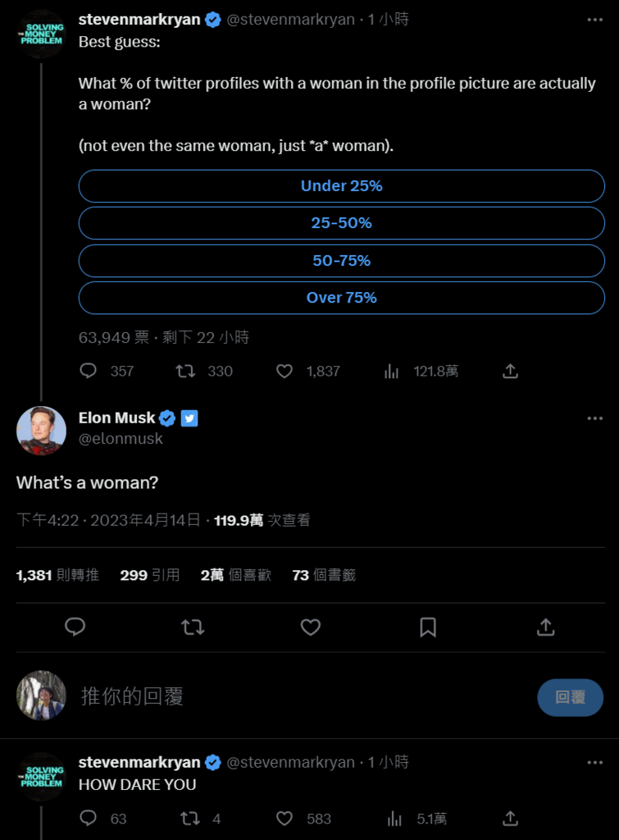Bookmark Elon Musk's tweet
Viewport: 619px width, 840px height.
(428, 628)
